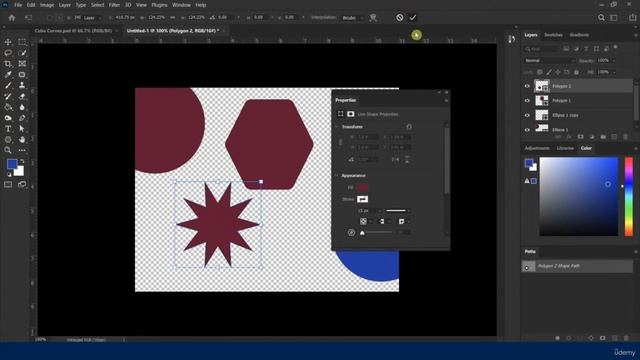Screen dimensions: 640x360
Task: Swap foreground and background colors
Action: click(x=22, y=162)
